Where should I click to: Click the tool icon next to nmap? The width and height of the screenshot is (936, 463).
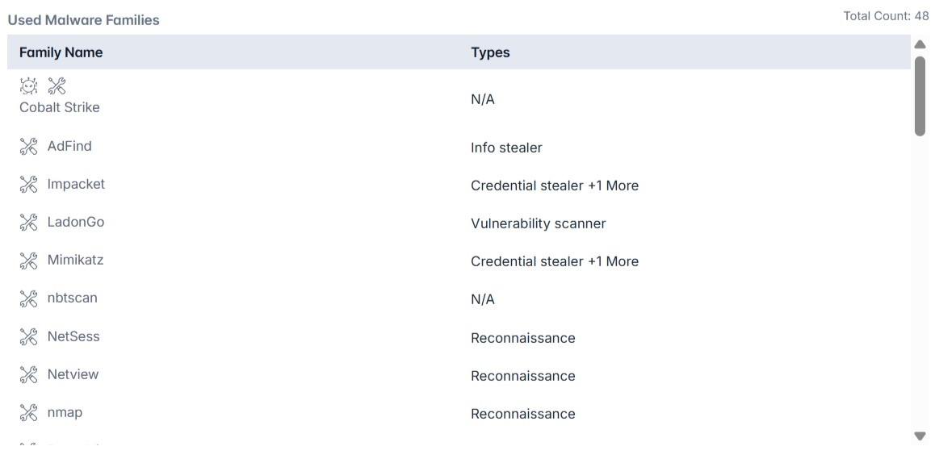[28, 413]
